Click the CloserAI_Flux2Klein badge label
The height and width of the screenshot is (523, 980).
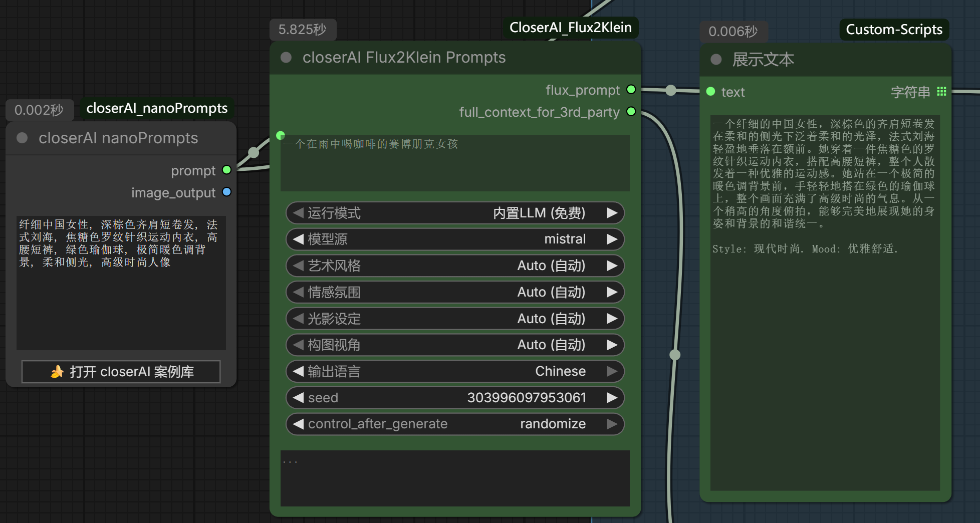570,28
